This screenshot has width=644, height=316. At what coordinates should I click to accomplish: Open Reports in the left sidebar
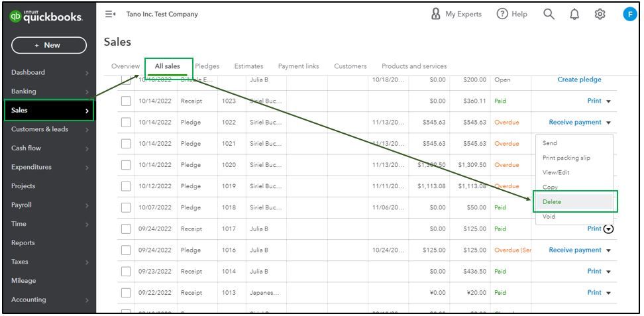coord(23,242)
